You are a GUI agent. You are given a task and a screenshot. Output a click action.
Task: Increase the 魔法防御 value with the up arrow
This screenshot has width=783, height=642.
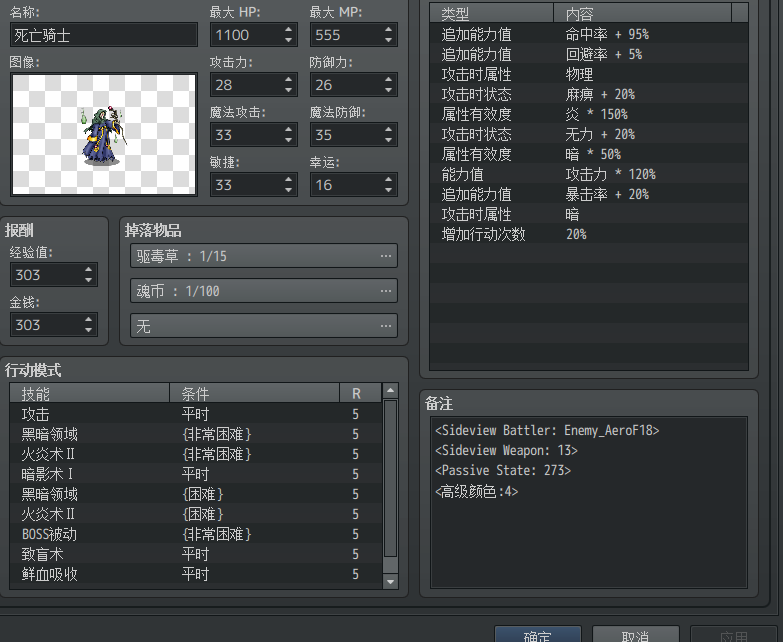pos(389,129)
